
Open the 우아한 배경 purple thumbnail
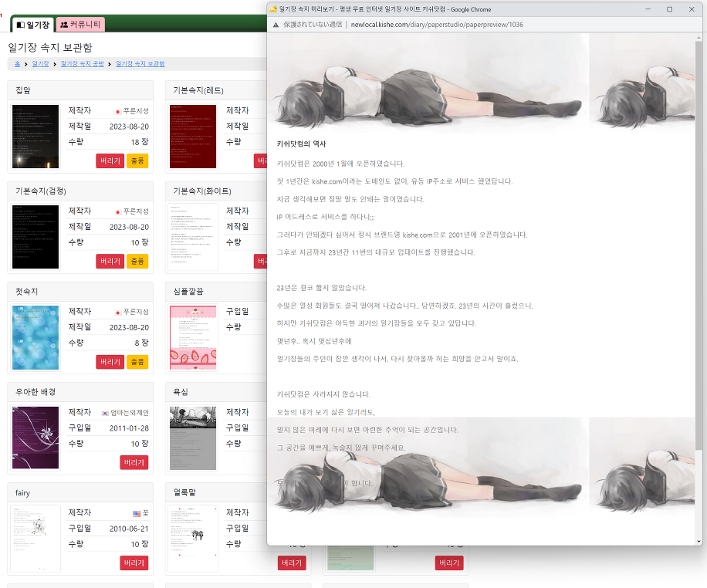click(36, 438)
